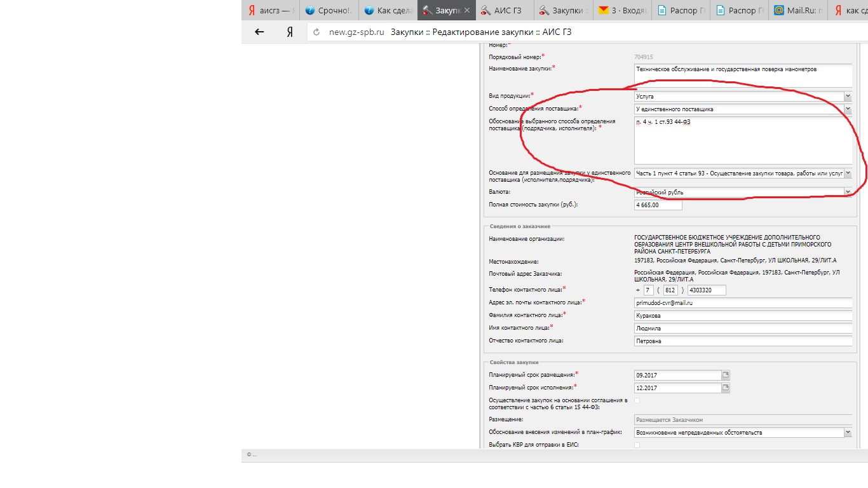Open the first 'Распор' document tab
The height and width of the screenshot is (488, 868).
681,10
